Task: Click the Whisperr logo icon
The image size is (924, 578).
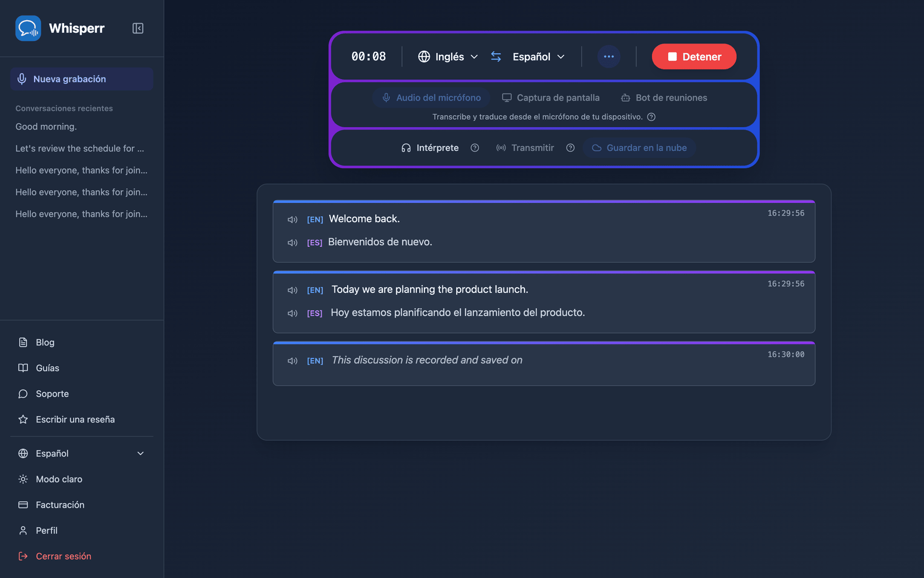Action: click(28, 28)
